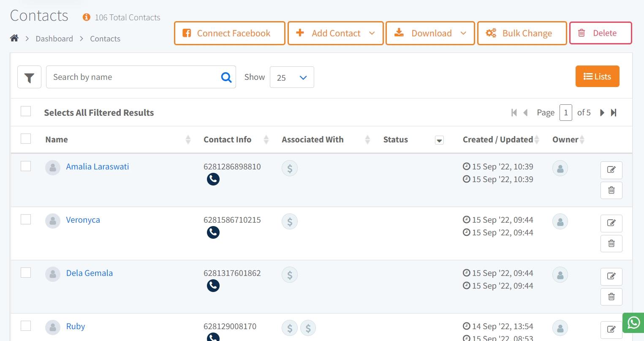
Task: Edit Dela Gemala contact
Action: (x=611, y=276)
